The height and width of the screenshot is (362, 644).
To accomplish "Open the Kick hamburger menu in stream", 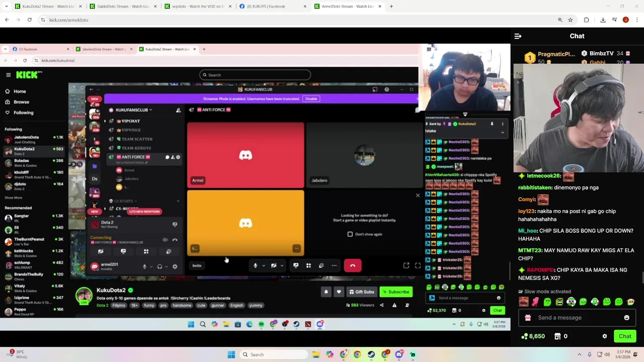I will 8,75.
